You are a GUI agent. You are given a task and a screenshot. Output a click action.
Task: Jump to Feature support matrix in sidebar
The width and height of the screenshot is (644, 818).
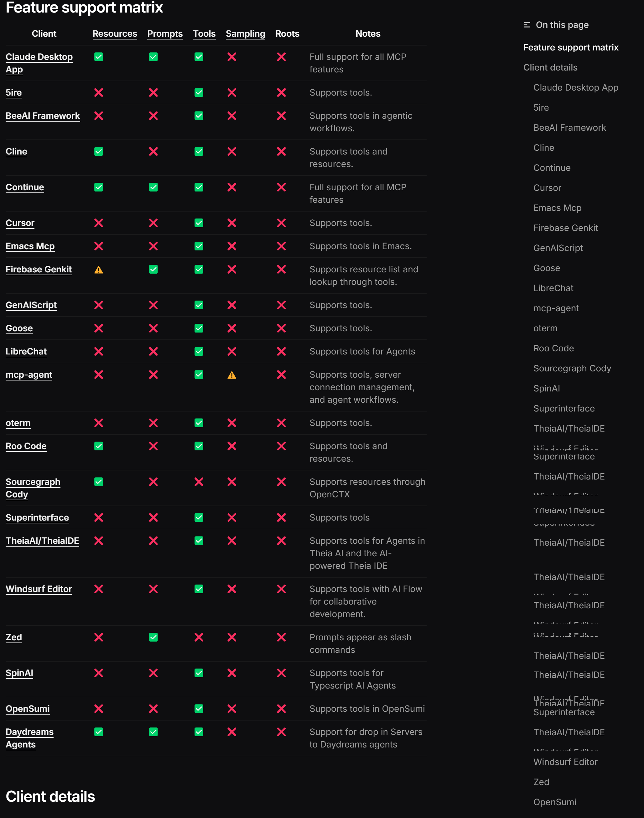click(x=571, y=47)
